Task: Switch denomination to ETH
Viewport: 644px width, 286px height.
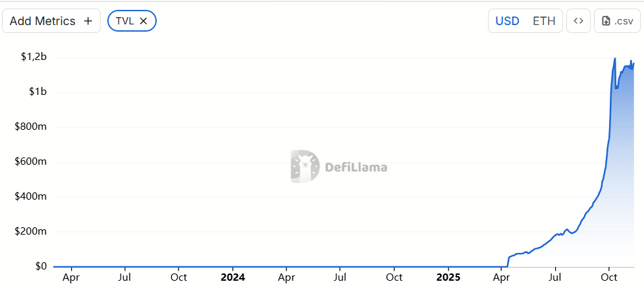Action: click(544, 21)
